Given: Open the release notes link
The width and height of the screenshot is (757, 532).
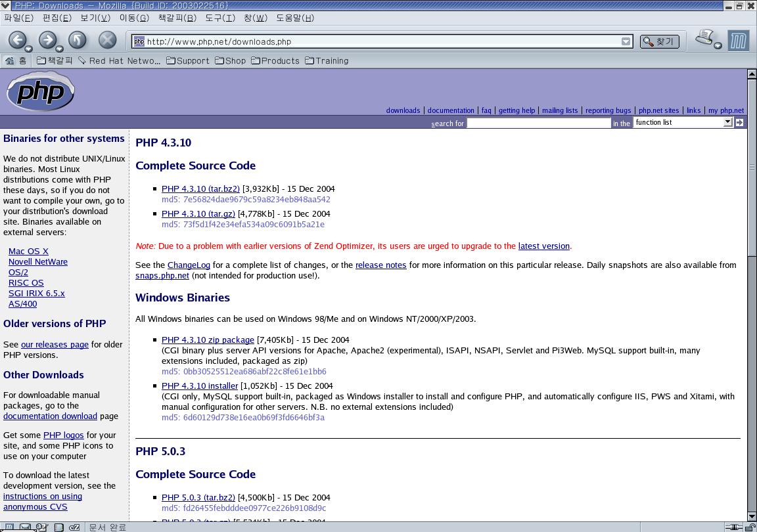Looking at the screenshot, I should 381,265.
